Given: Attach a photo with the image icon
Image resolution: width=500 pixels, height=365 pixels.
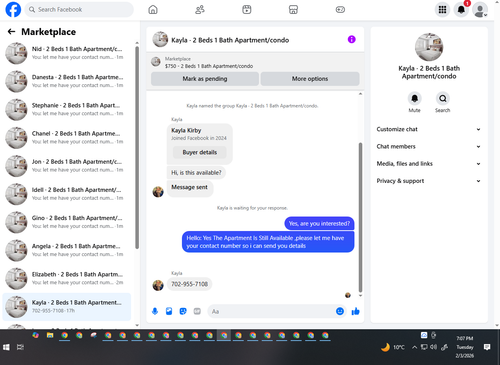Looking at the screenshot, I should pyautogui.click(x=169, y=311).
